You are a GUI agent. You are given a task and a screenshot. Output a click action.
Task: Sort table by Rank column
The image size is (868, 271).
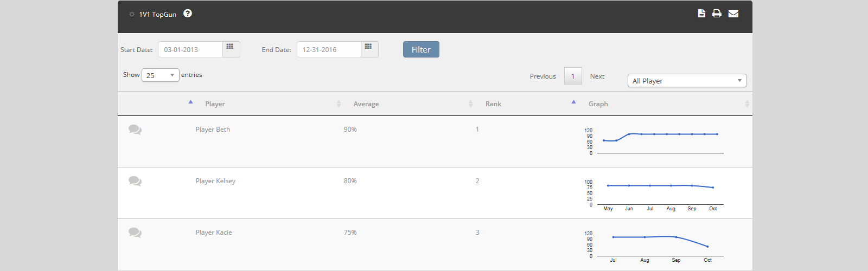[493, 104]
